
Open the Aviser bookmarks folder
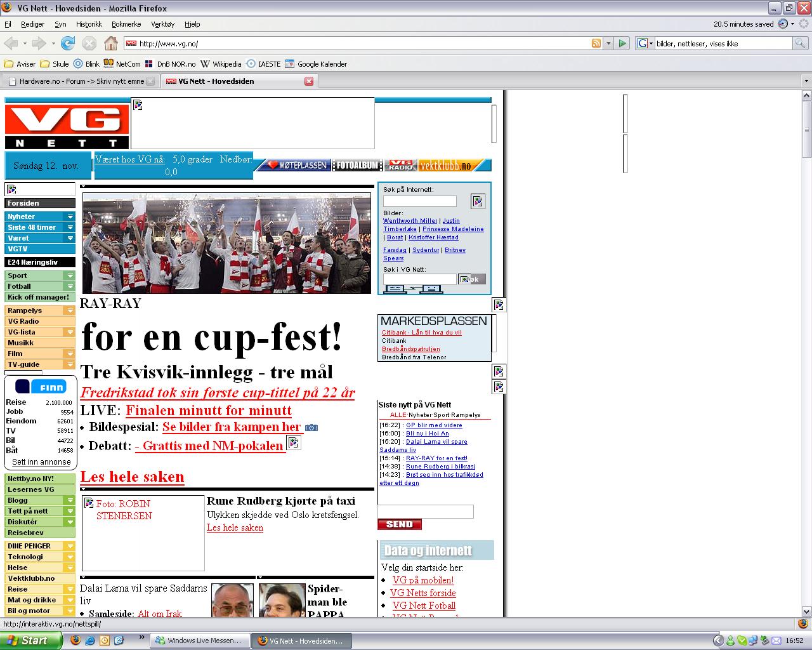20,64
